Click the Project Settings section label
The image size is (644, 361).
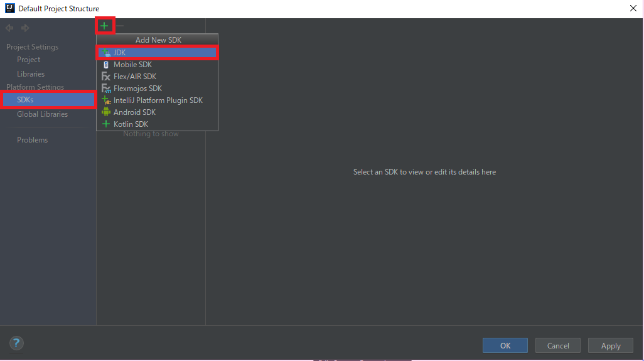(32, 47)
